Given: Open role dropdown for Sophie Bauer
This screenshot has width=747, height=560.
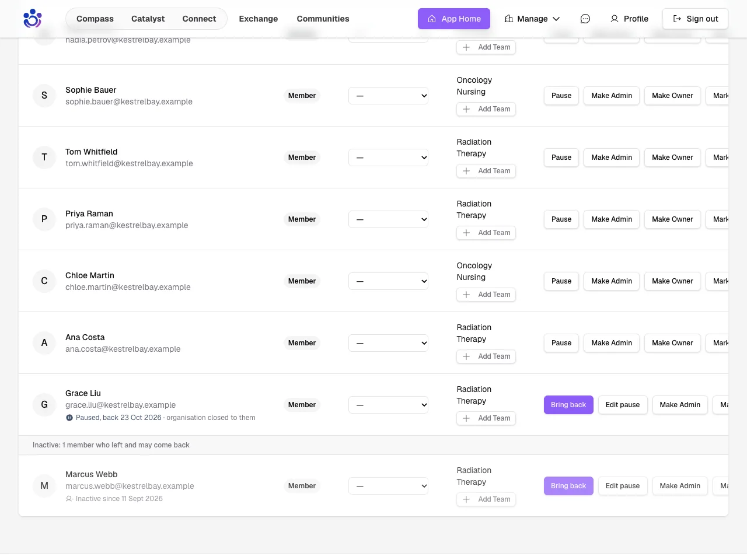Looking at the screenshot, I should coord(388,96).
